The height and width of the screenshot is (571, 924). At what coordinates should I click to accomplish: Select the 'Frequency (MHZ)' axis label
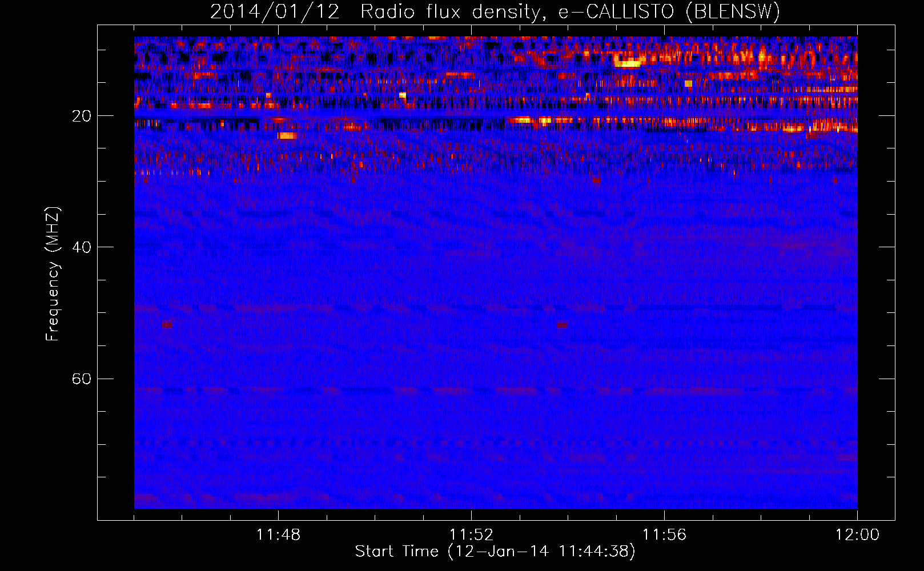pos(53,274)
